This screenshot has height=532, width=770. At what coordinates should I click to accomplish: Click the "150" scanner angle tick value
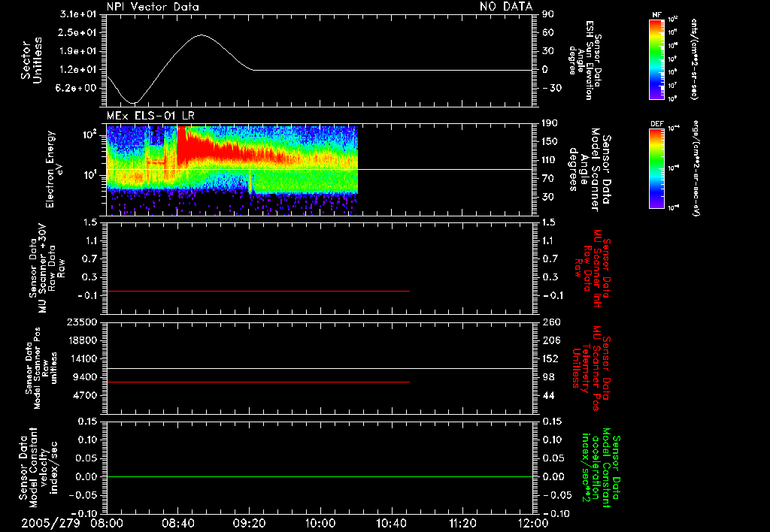tap(550, 142)
